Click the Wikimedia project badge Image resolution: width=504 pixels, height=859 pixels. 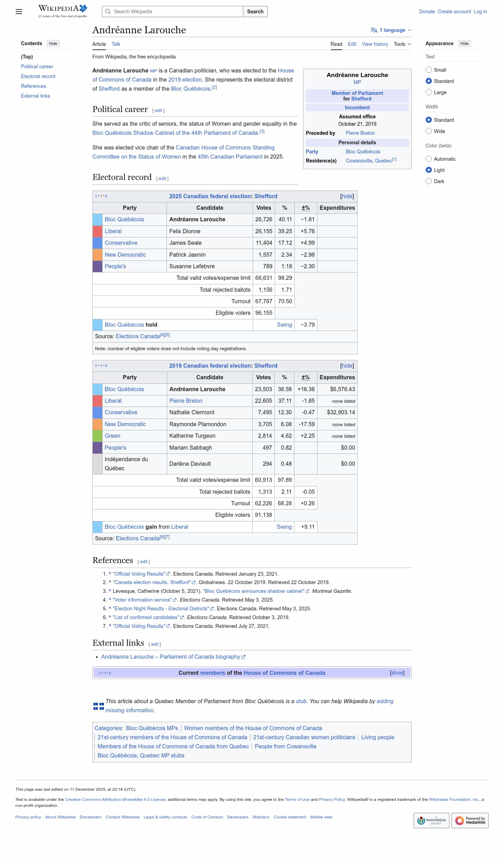[x=431, y=820]
